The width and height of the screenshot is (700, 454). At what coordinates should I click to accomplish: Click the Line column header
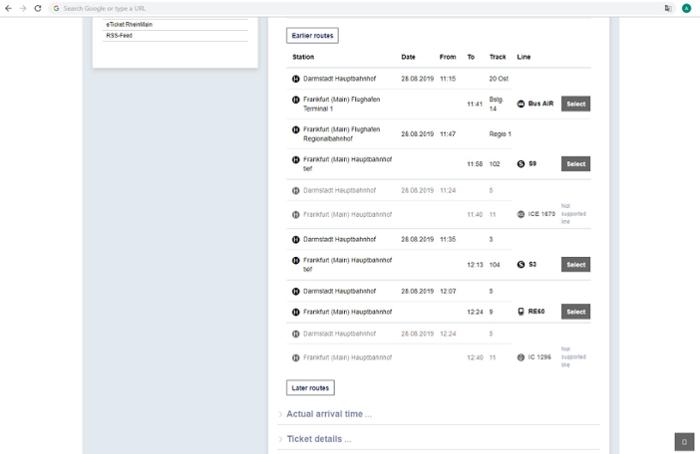point(524,57)
